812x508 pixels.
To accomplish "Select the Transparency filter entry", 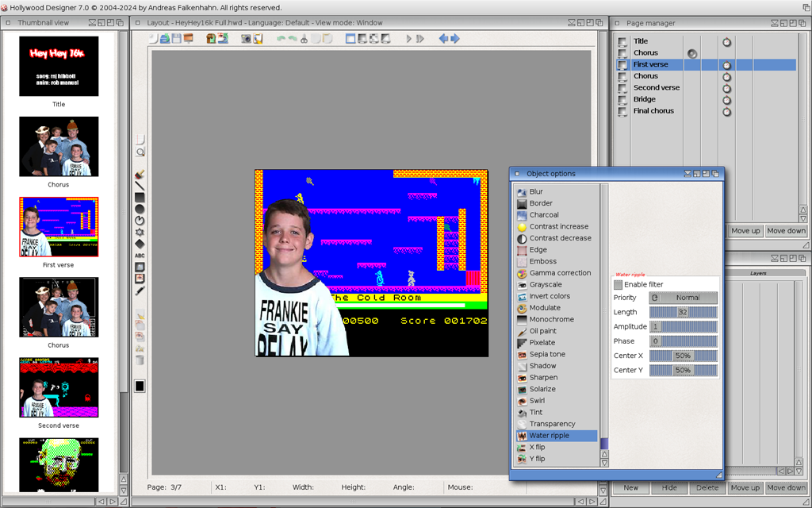I will 557,424.
